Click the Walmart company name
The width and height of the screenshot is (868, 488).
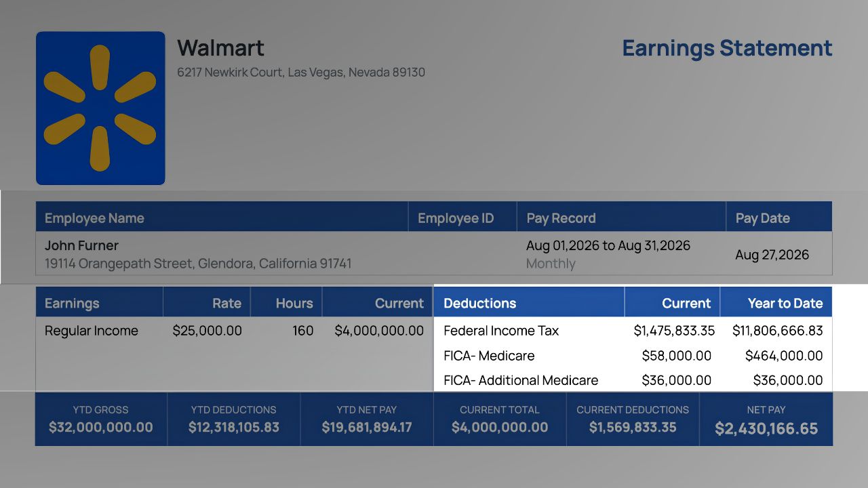(x=220, y=48)
